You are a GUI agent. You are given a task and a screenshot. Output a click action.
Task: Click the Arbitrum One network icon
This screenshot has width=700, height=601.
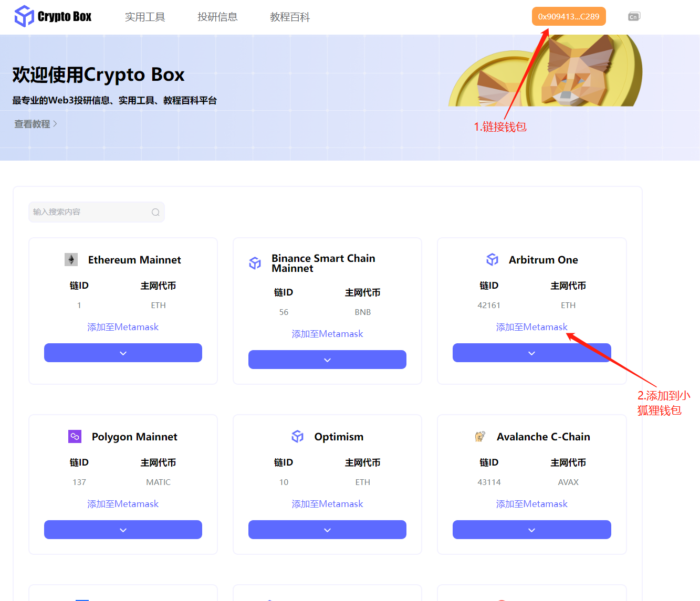point(492,259)
